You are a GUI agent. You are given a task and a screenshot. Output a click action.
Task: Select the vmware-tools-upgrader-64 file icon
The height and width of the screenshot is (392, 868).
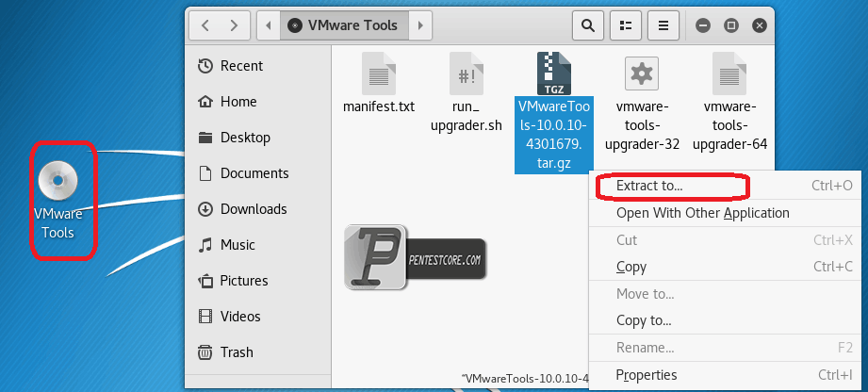pos(729,73)
